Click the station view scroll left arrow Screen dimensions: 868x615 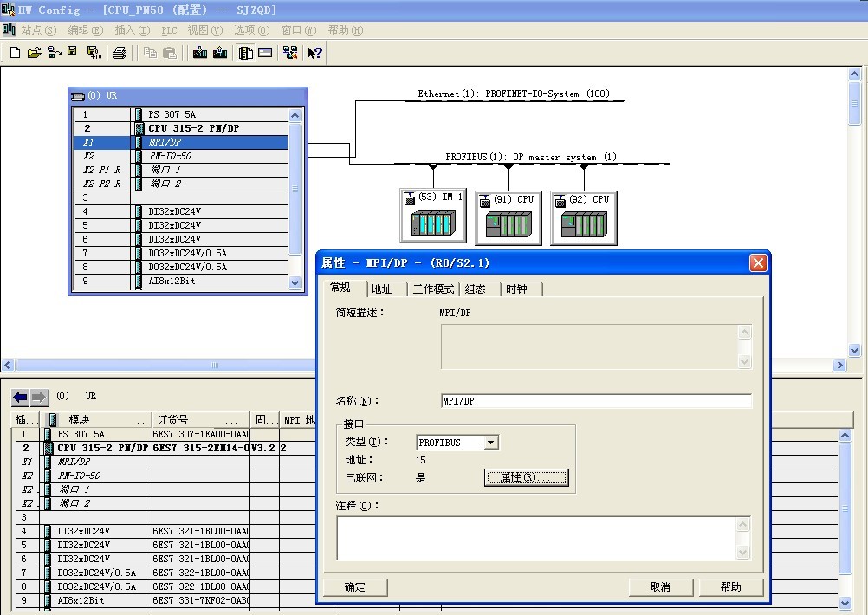[x=8, y=366]
